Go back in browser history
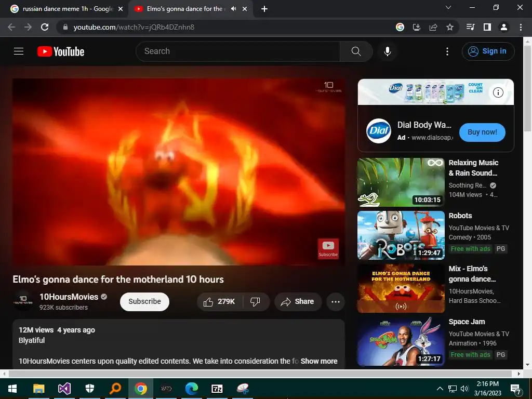 11,27
